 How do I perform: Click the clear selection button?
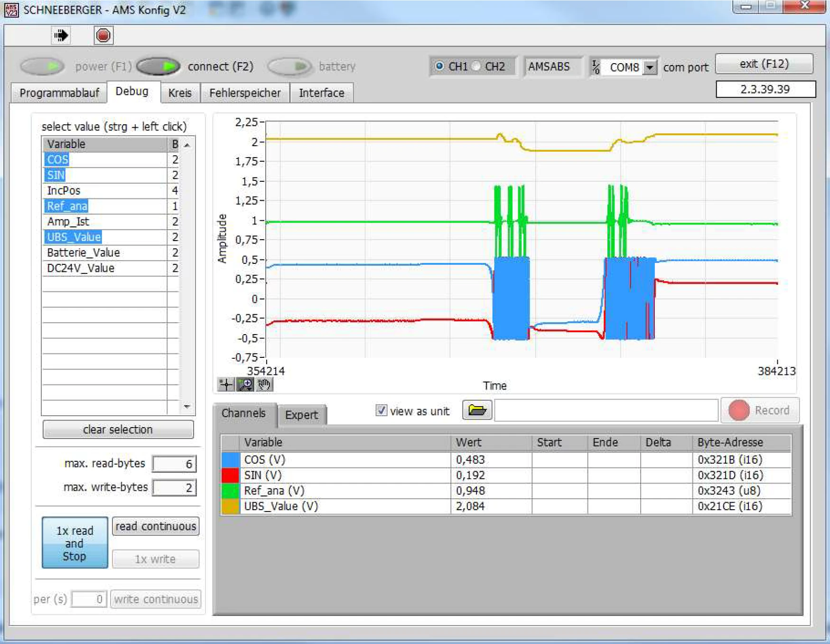pos(118,429)
